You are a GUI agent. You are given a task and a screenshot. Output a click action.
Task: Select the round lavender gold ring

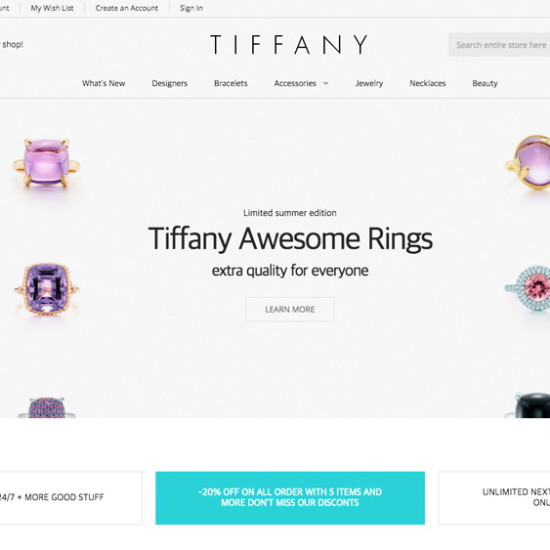tap(528, 162)
